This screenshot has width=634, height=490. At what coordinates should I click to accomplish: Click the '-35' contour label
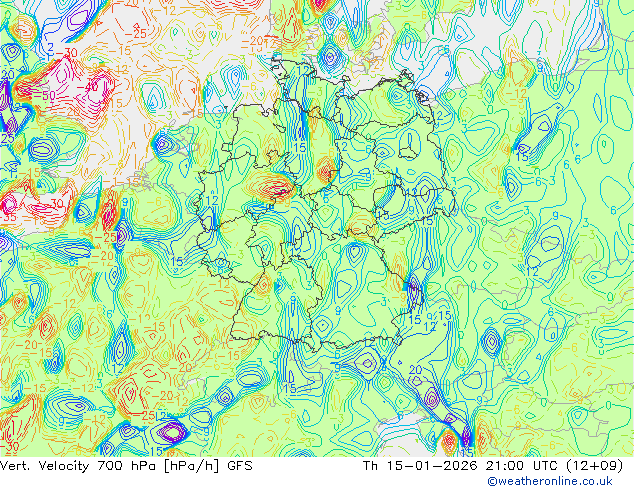(x=8, y=217)
